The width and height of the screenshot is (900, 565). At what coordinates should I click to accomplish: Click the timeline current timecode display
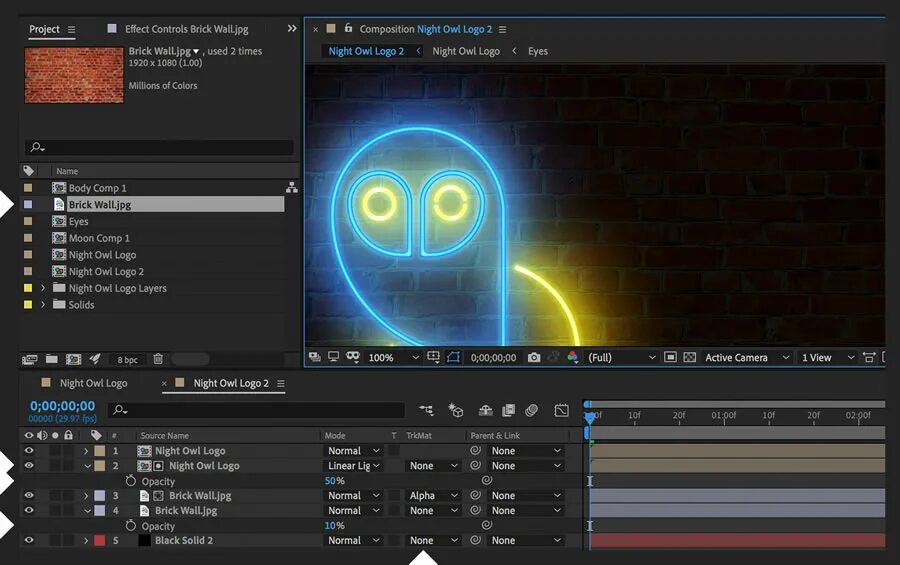[63, 406]
